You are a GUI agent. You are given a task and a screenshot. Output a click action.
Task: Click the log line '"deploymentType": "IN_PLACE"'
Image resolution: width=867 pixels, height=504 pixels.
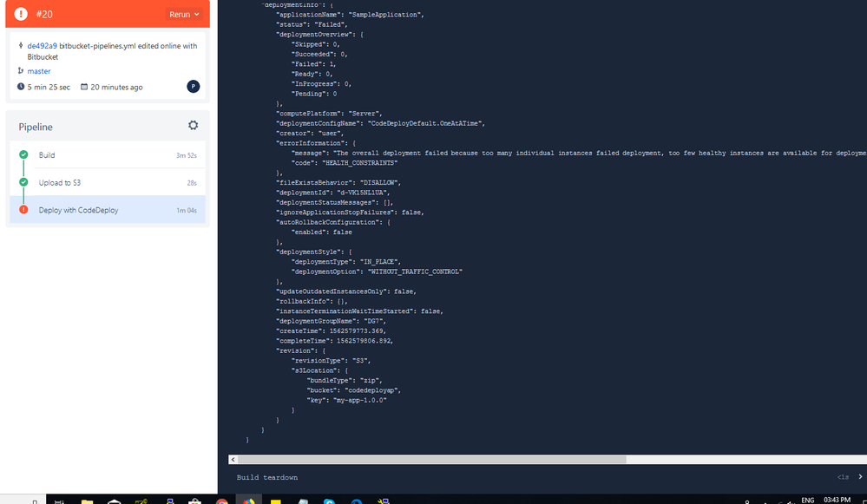[346, 262]
